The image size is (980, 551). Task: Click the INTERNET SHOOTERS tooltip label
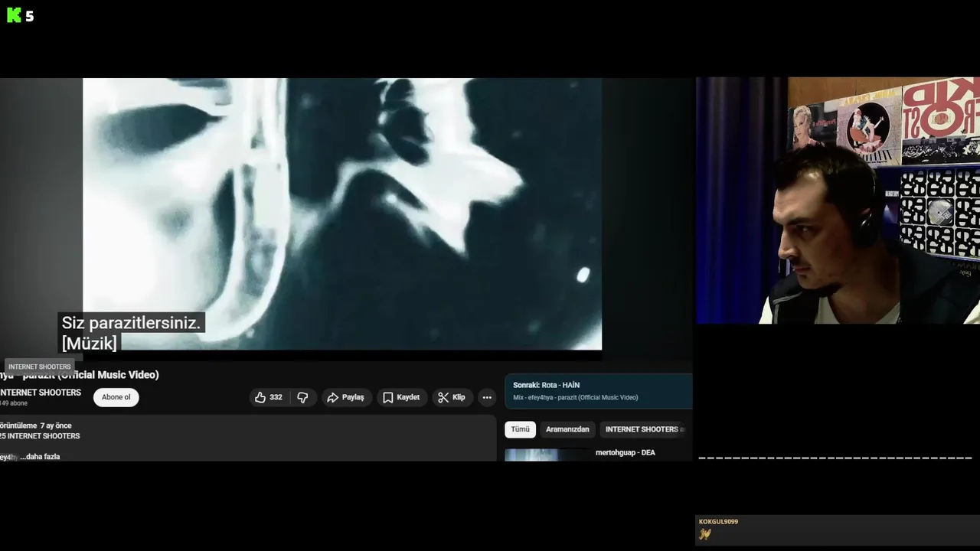(x=39, y=367)
